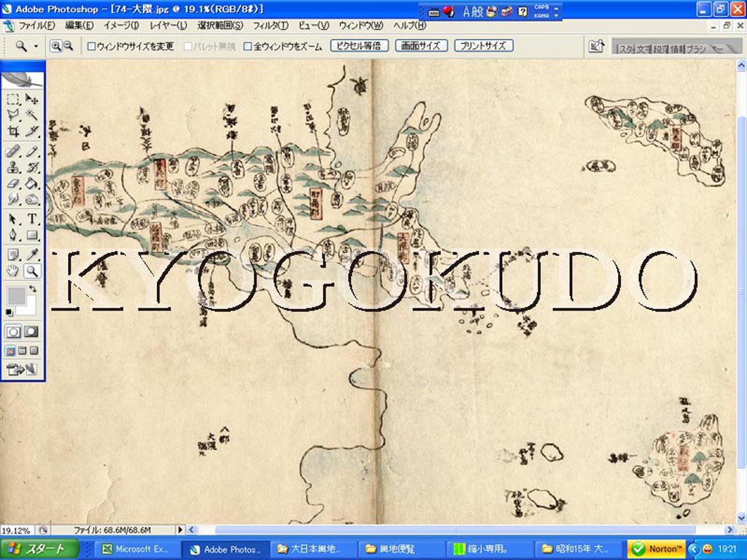Select the Pencil tool
Image resolution: width=747 pixels, height=560 pixels.
[31, 152]
